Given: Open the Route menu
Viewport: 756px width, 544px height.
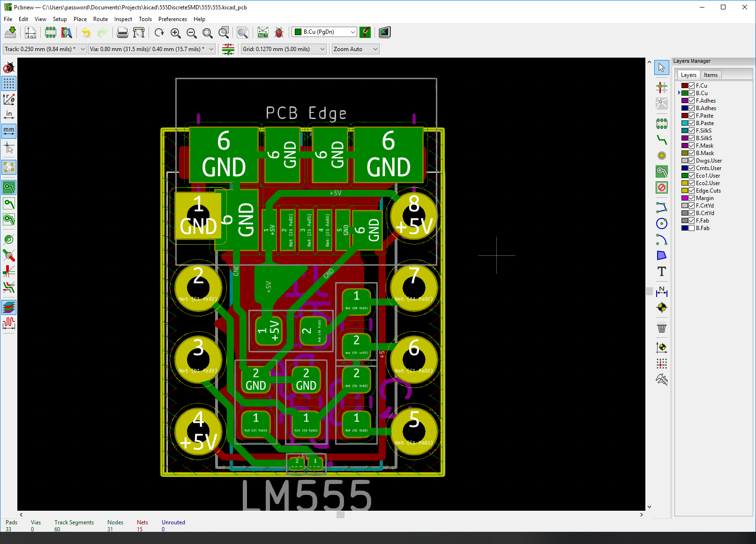Looking at the screenshot, I should coord(100,19).
